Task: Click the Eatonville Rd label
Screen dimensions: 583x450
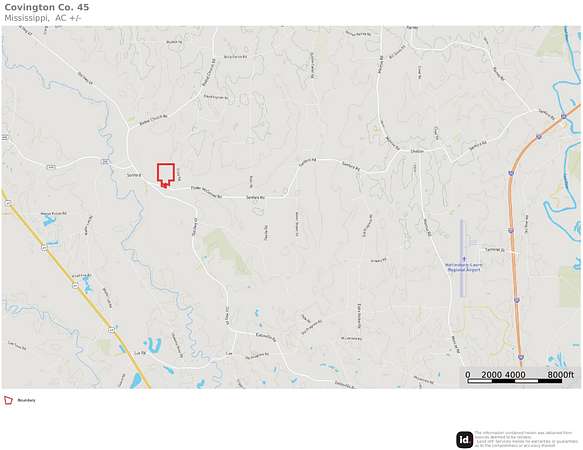Action: [x=266, y=337]
